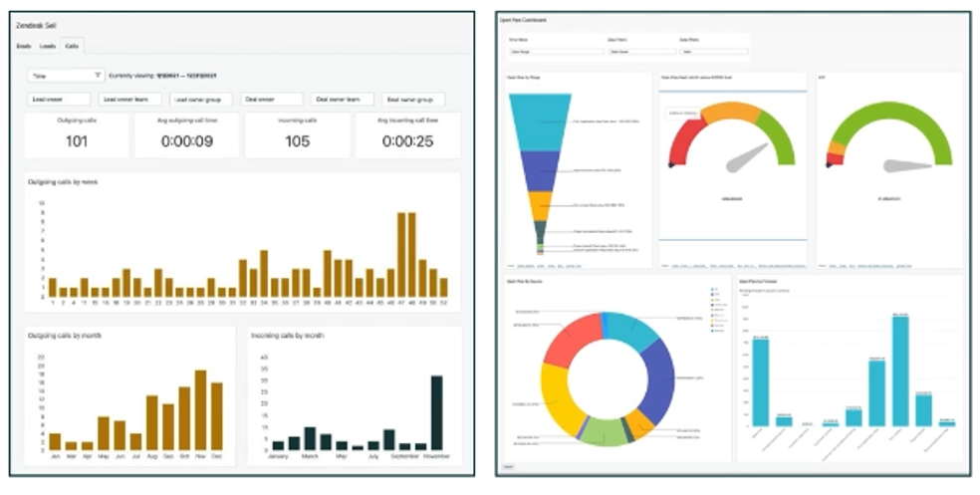
Task: Click the March bar in Incoming calls by month
Action: point(310,439)
